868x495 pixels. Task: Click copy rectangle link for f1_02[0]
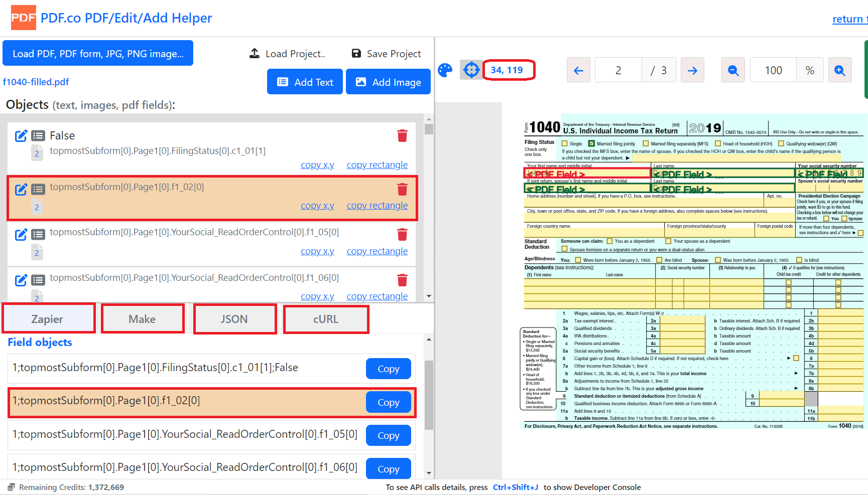[x=377, y=206]
